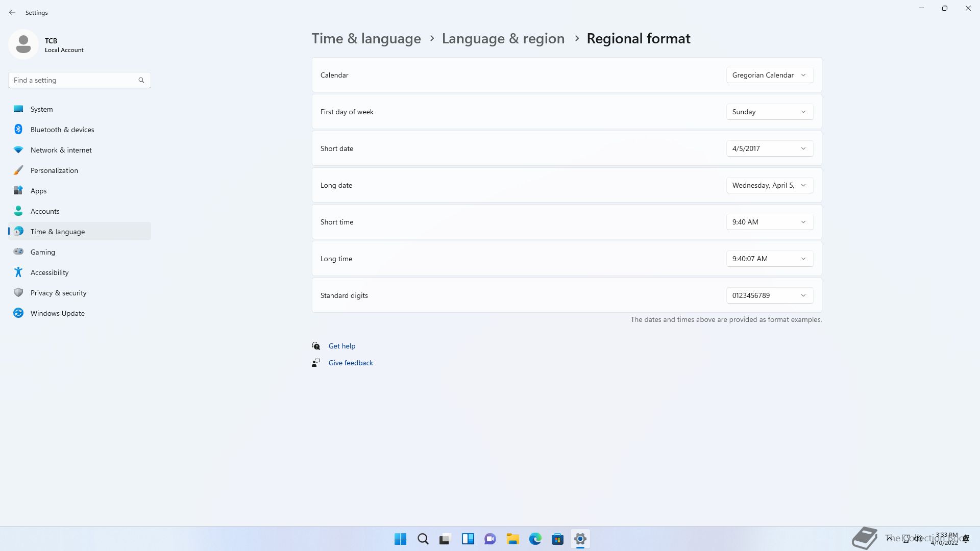
Task: Click the Privacy shield icon
Action: tap(18, 292)
